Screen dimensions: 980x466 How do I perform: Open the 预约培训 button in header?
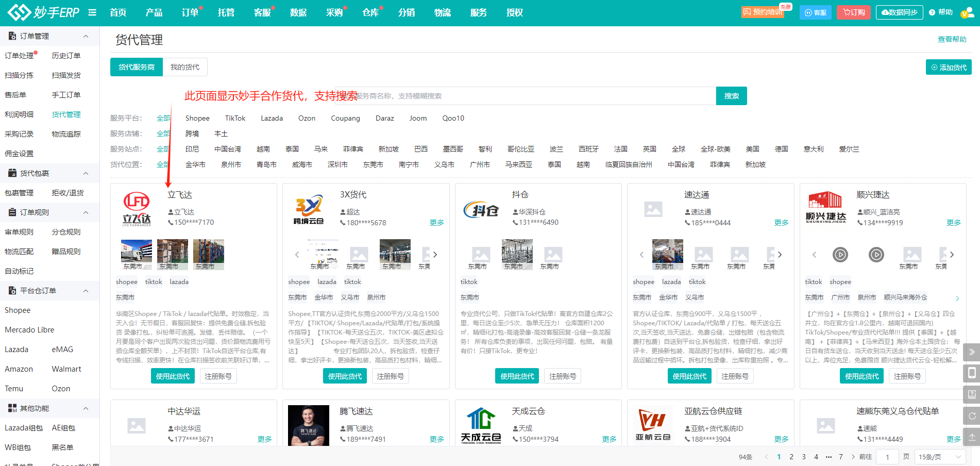(x=763, y=12)
